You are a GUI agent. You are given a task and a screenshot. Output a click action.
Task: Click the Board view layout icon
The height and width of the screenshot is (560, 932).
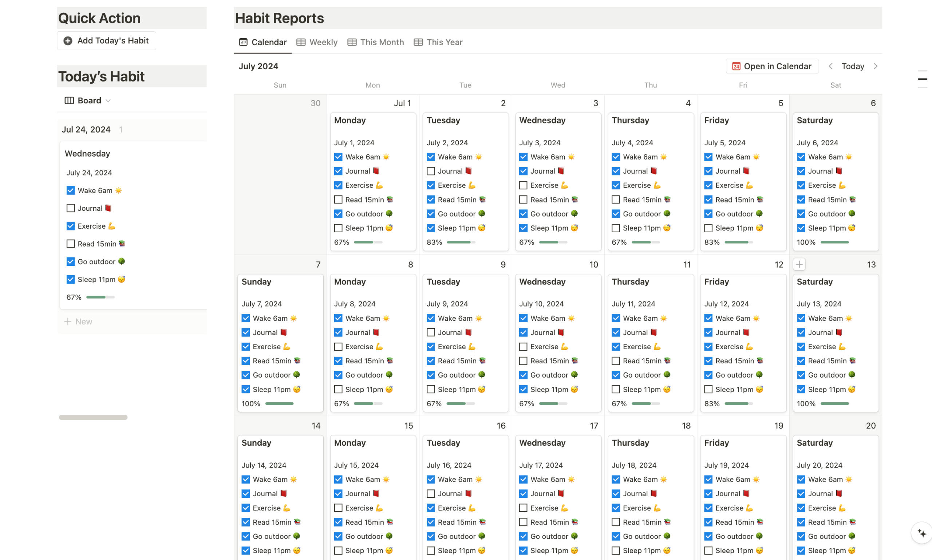pyautogui.click(x=69, y=100)
